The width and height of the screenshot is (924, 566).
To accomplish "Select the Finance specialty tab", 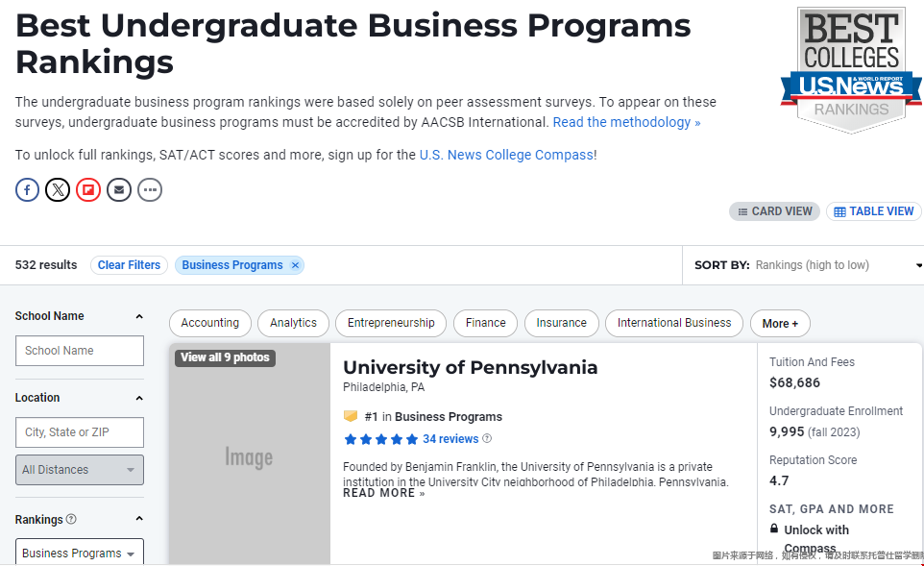I will pos(486,323).
